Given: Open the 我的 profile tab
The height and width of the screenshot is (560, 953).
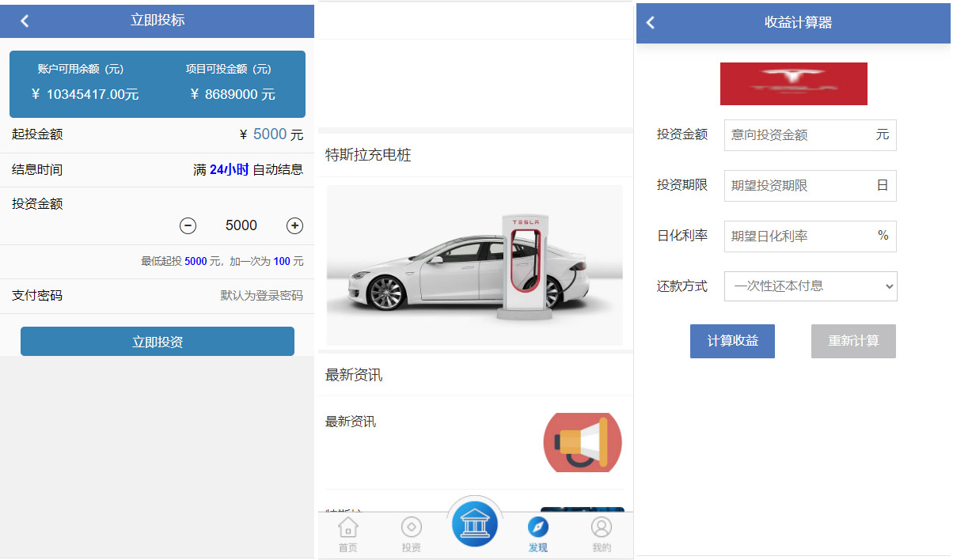Looking at the screenshot, I should (602, 535).
